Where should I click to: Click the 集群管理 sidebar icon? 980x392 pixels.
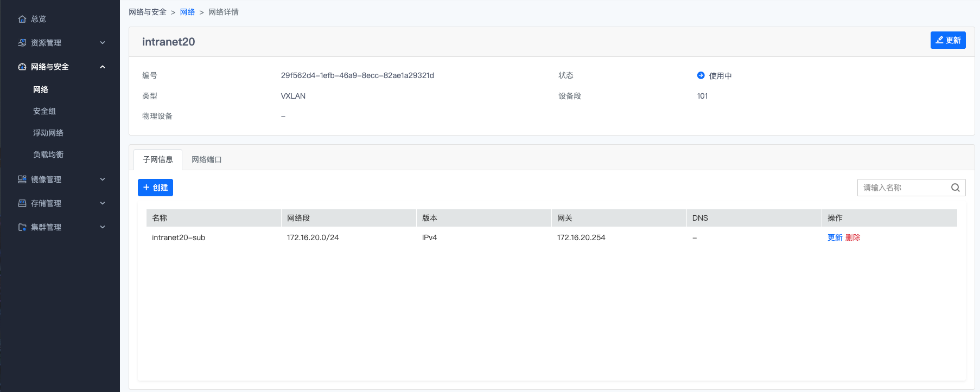coord(22,227)
